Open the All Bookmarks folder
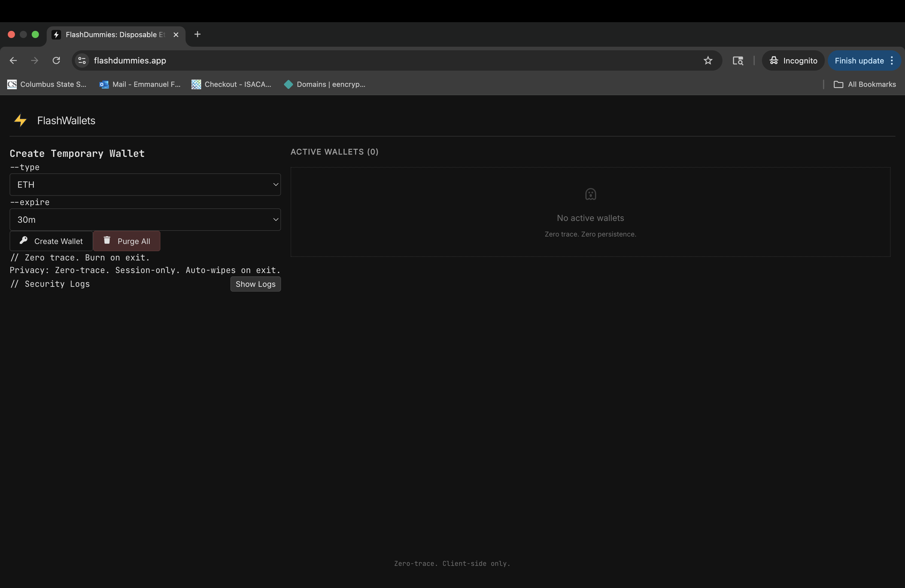This screenshot has height=588, width=905. [865, 84]
